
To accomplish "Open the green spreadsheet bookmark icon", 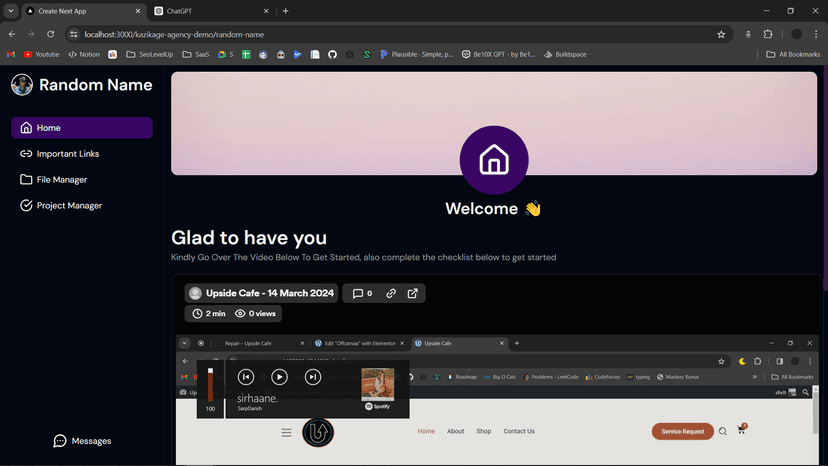I will coord(246,54).
